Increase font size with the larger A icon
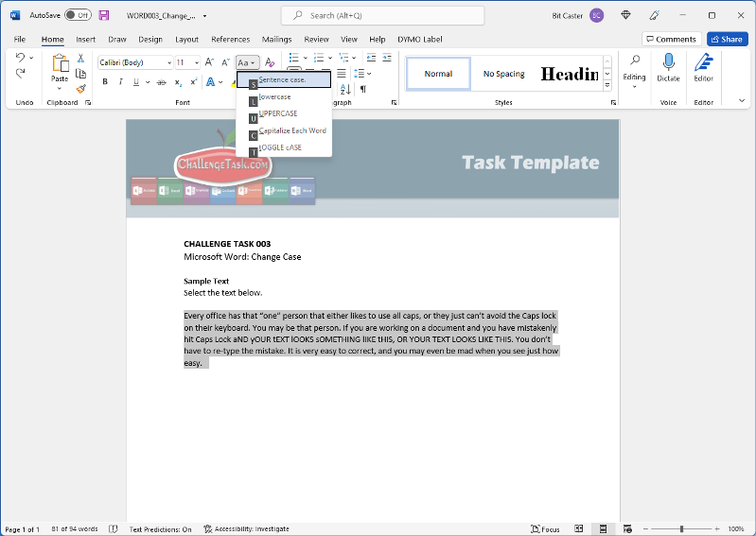This screenshot has height=536, width=756. click(x=209, y=62)
